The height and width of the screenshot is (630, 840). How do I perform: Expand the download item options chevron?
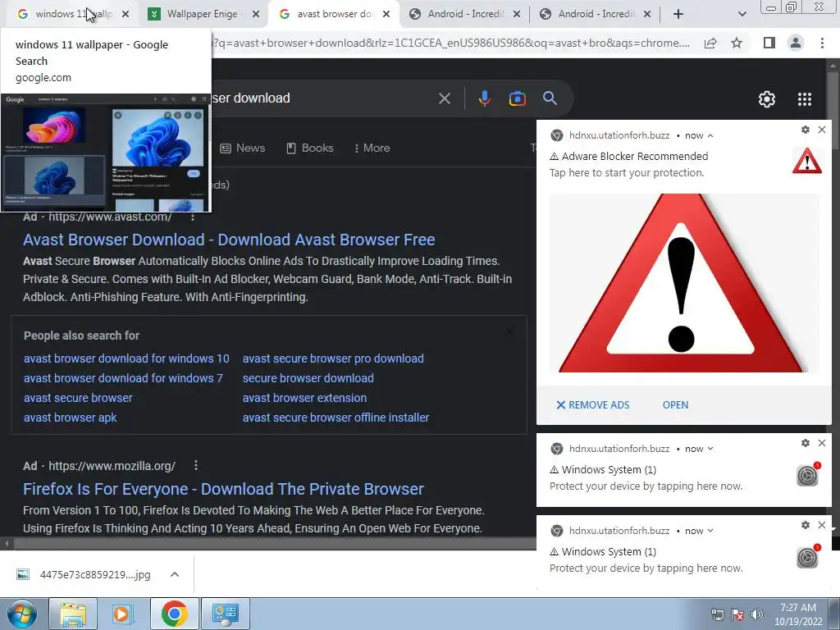coord(175,574)
